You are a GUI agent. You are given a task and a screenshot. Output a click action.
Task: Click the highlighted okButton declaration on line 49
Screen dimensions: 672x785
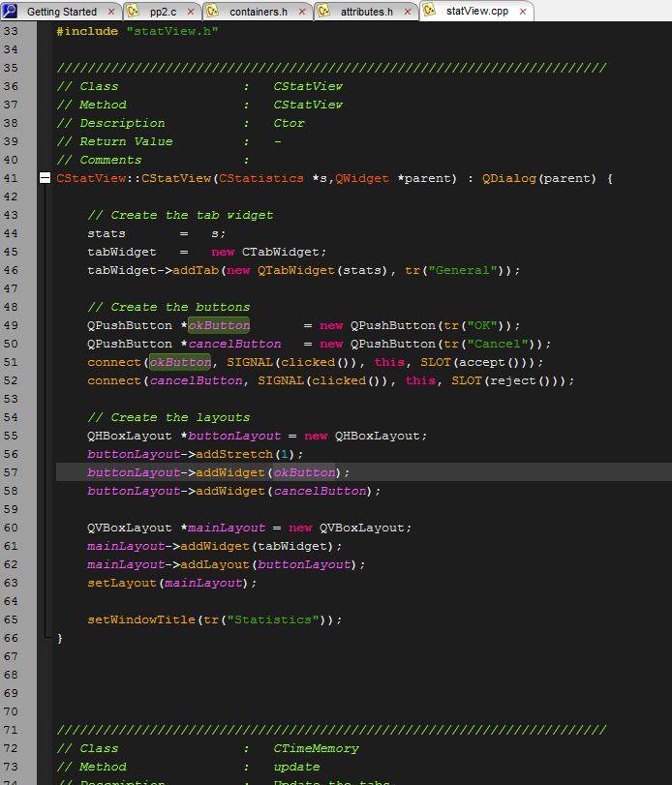coord(219,325)
